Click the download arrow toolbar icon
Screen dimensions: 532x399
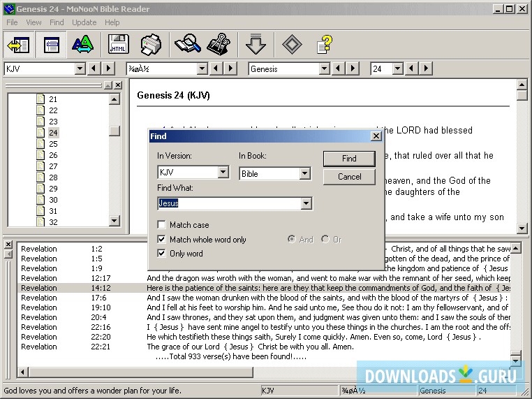256,44
